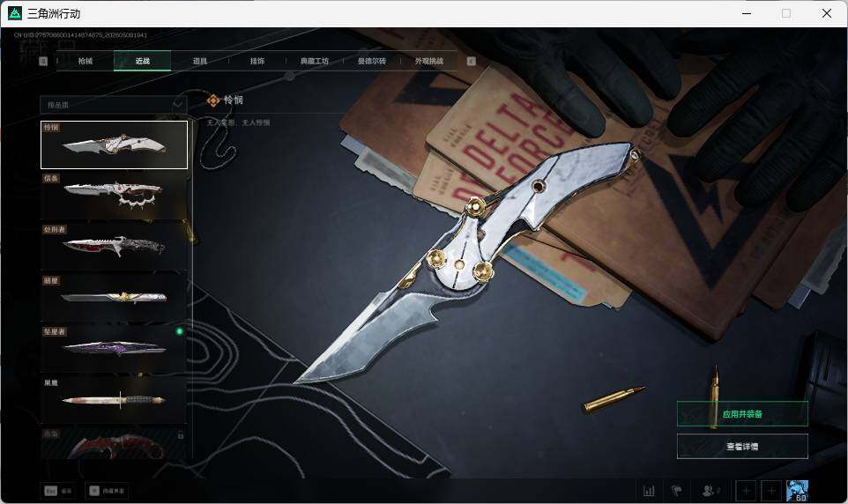848x504 pixels.
Task: Open the 曼德尔砖 tab
Action: pos(372,61)
